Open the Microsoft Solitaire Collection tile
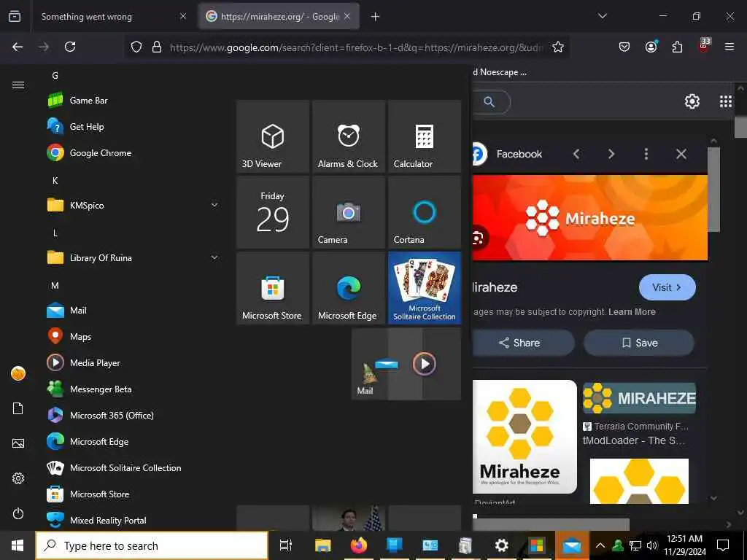 (x=425, y=288)
